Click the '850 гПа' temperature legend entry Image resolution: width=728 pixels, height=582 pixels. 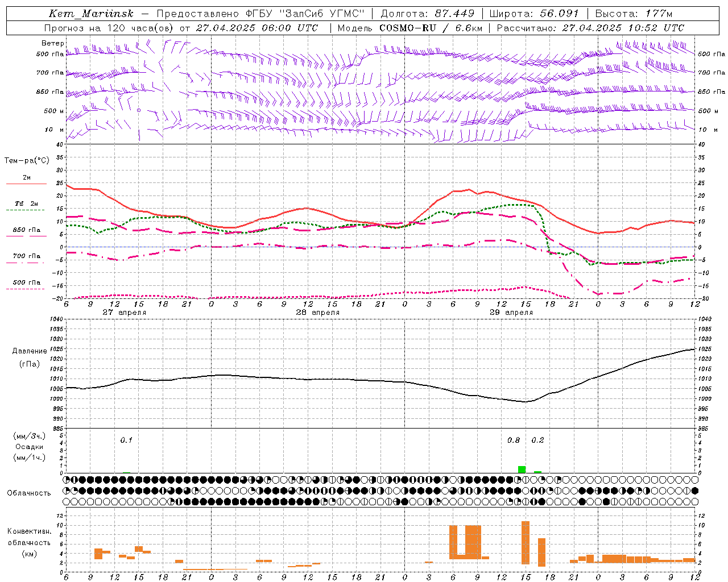26,230
